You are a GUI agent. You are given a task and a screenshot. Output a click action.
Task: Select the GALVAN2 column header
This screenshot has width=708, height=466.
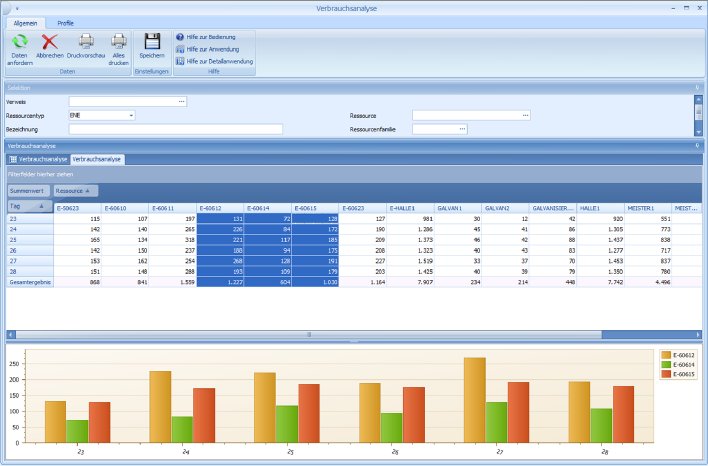[505, 209]
